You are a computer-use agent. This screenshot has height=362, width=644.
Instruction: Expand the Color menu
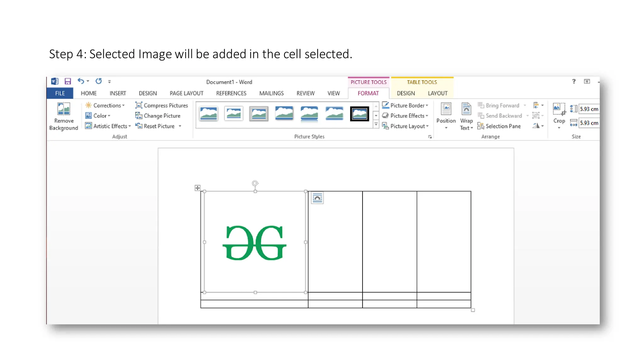click(x=98, y=116)
